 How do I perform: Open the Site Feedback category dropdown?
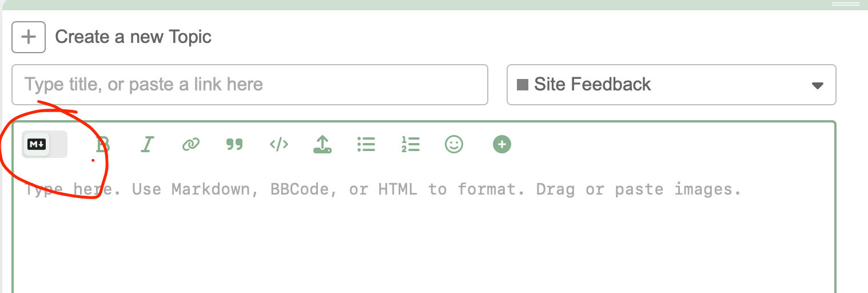point(671,85)
